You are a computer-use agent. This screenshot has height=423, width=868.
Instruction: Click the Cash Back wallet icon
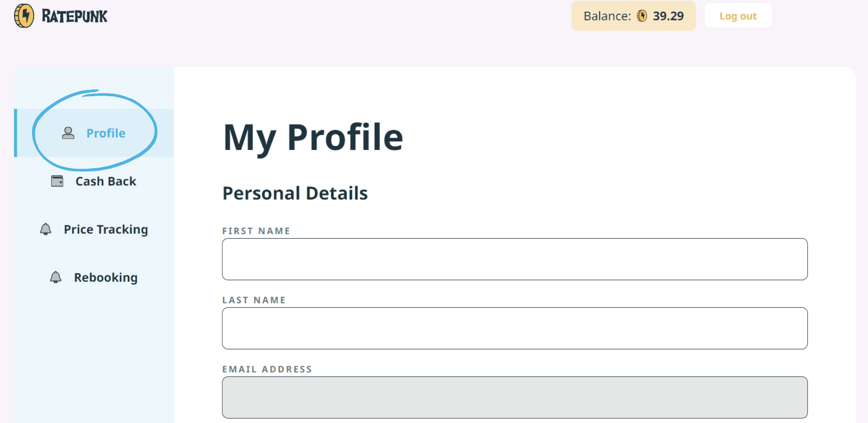[57, 181]
